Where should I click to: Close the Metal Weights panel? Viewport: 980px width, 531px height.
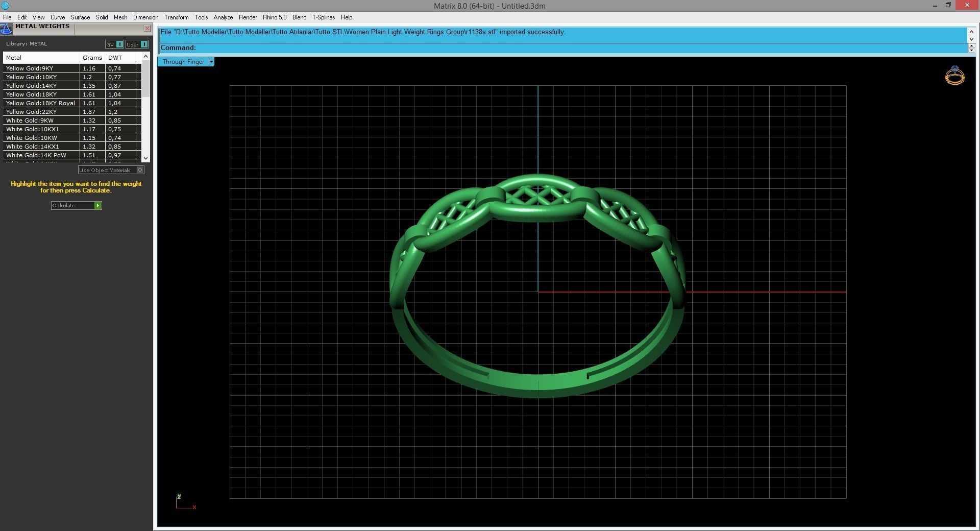click(147, 29)
